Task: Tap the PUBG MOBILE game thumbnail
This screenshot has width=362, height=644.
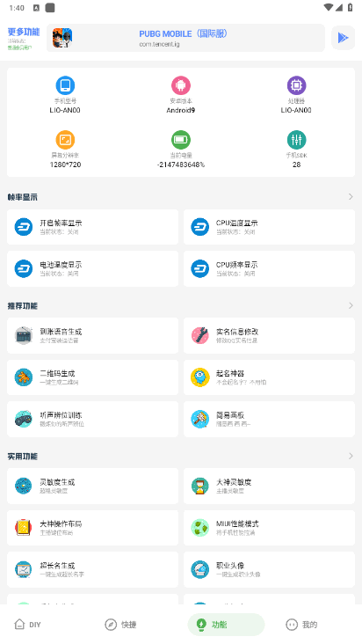Action: 62,38
